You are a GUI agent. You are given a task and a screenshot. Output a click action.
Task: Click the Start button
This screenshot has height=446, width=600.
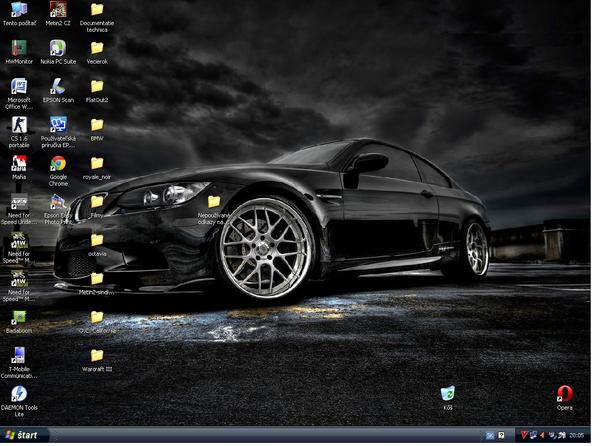coord(22,436)
